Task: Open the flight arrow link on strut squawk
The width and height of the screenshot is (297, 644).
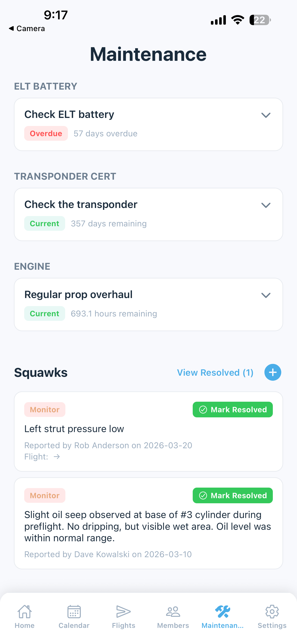Action: pos(57,457)
